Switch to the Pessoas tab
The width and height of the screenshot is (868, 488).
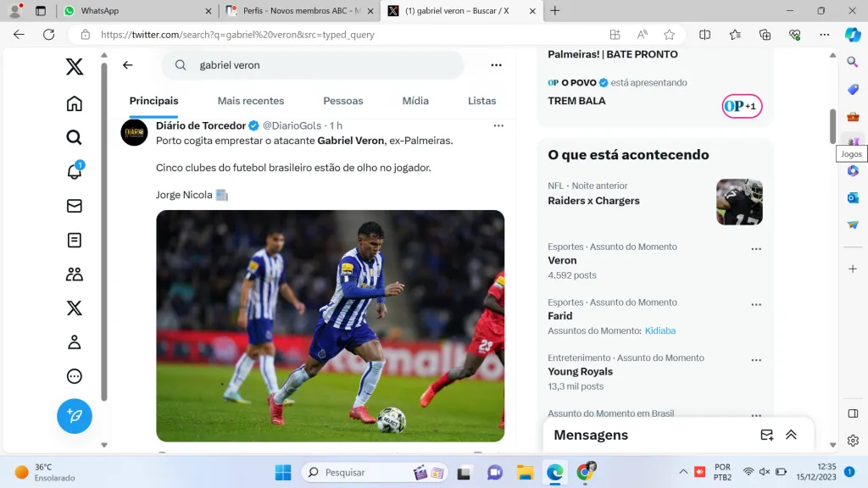click(x=343, y=101)
